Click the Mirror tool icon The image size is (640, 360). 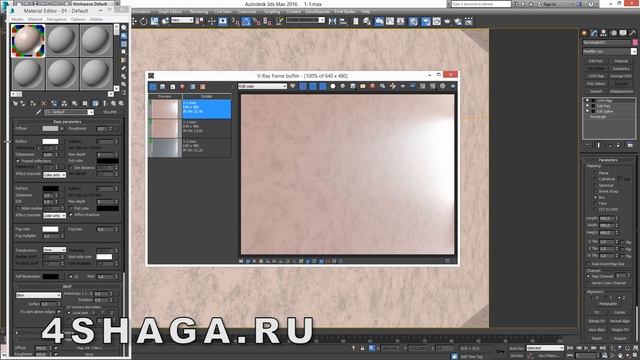332,21
